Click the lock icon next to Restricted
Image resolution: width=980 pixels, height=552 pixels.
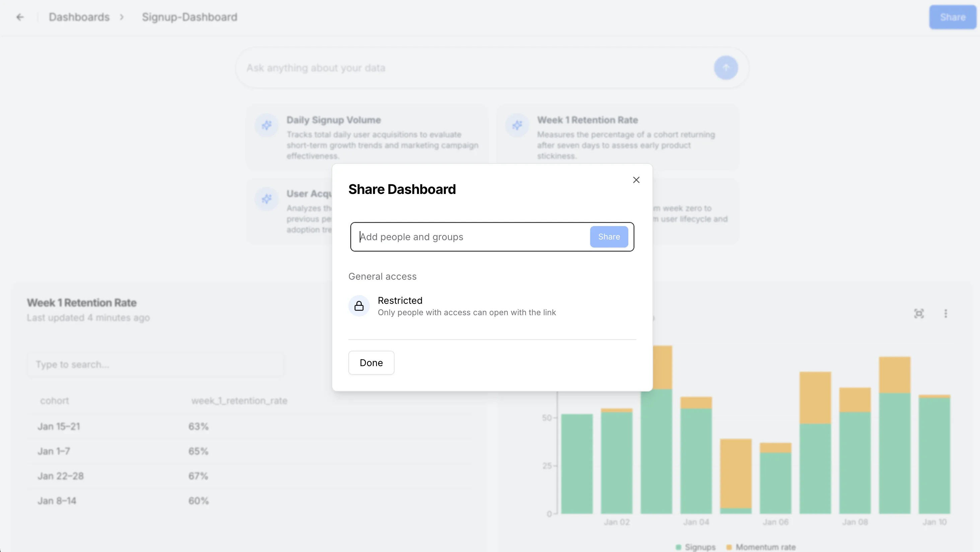(x=359, y=305)
